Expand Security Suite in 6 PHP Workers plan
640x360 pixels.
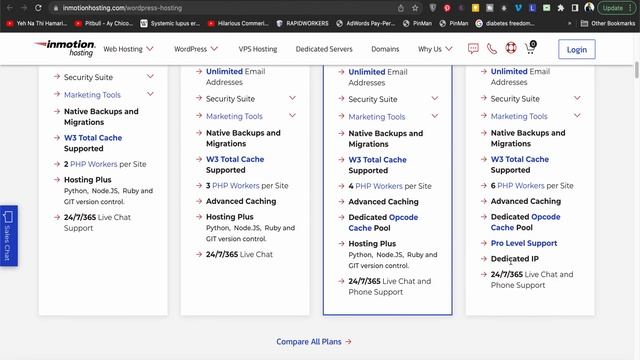577,98
